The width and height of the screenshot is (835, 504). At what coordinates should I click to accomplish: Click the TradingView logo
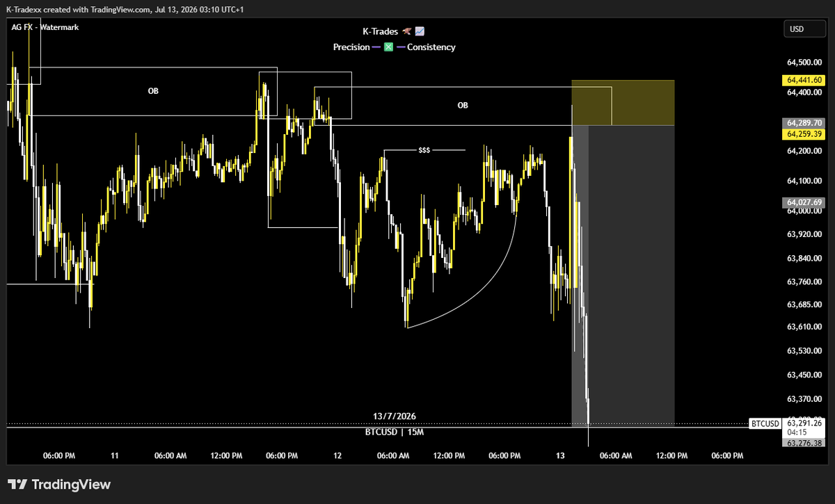coord(59,485)
